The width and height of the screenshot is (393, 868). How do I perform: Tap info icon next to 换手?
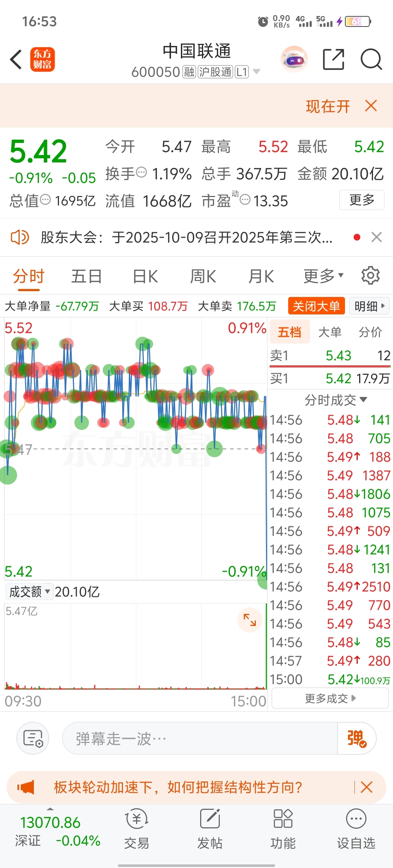pos(141,172)
